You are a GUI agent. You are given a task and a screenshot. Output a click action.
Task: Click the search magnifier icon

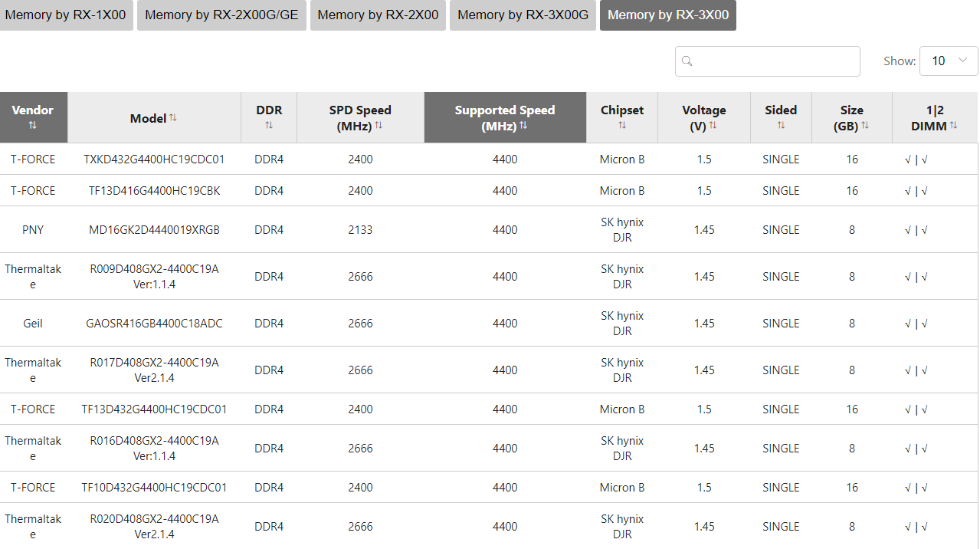click(687, 61)
